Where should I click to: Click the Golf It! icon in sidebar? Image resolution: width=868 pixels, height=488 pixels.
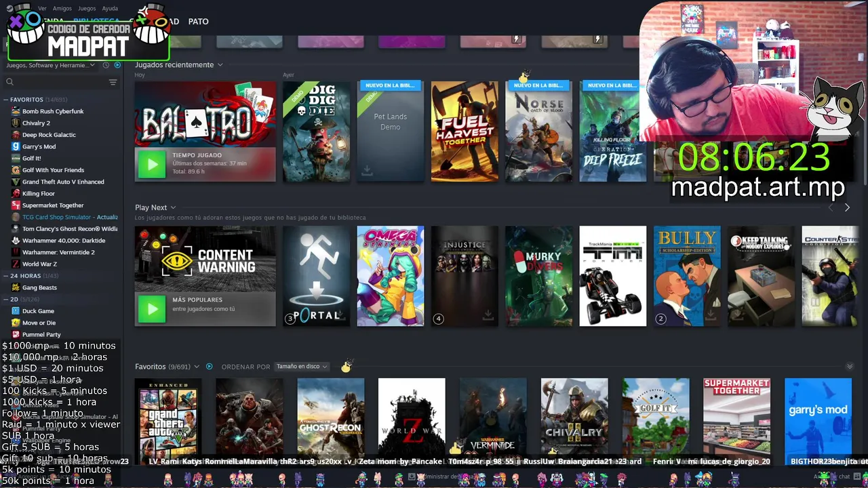16,158
